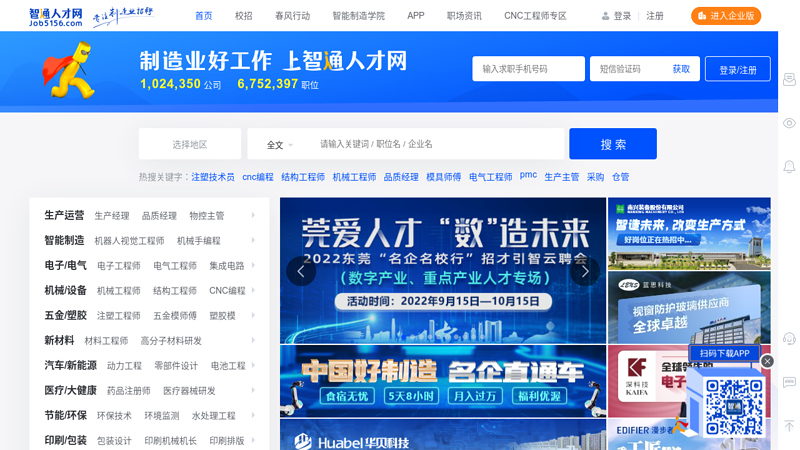Click the eye icon in right sidebar
The image size is (800, 450).
pyautogui.click(x=789, y=123)
